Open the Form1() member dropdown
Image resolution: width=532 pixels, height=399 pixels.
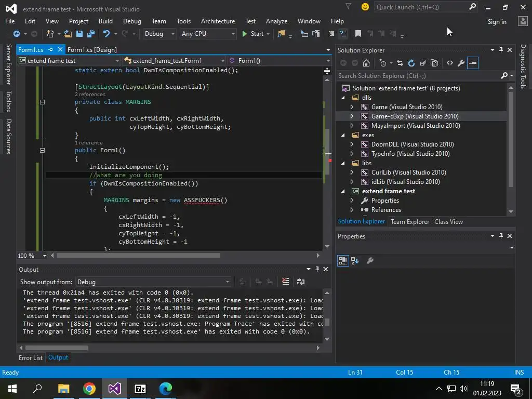[279, 61]
